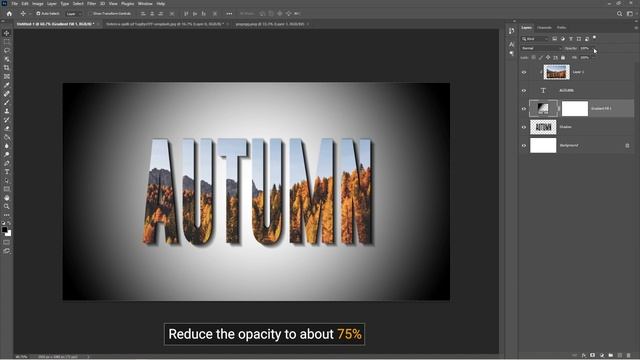This screenshot has height=360, width=640.
Task: Filter layers by smart objects icon
Action: (x=587, y=39)
